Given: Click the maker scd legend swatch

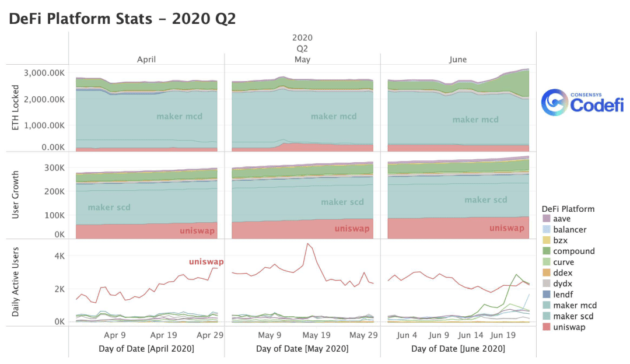Looking at the screenshot, I should tap(547, 316).
